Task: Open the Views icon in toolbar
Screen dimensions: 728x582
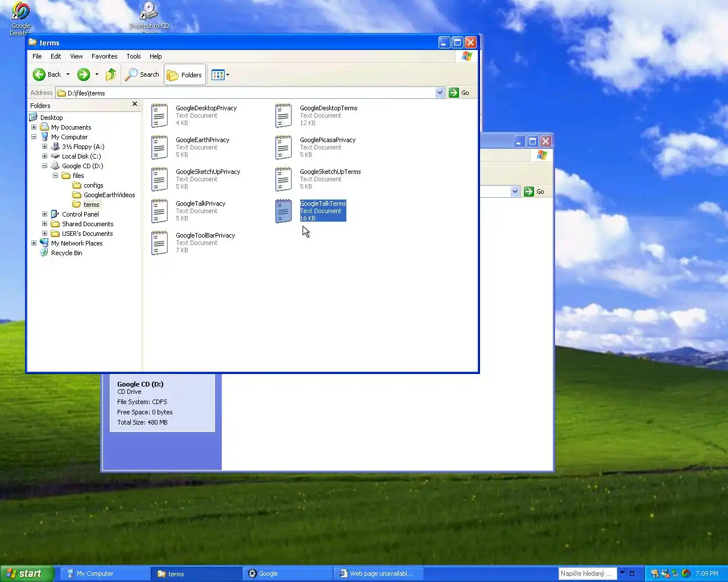Action: (x=218, y=74)
